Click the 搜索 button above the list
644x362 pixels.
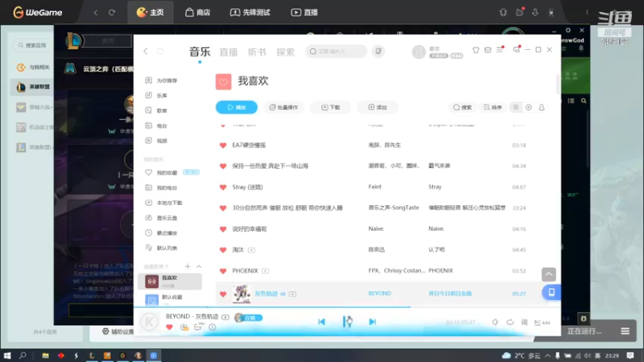tap(462, 107)
